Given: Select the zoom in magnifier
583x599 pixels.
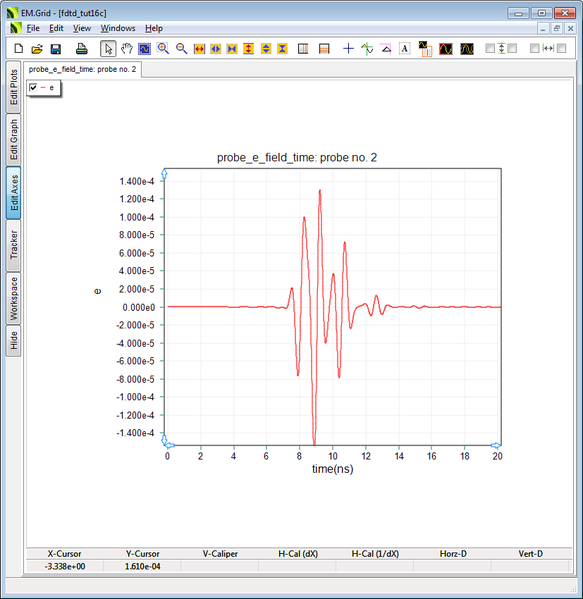Looking at the screenshot, I should click(163, 49).
